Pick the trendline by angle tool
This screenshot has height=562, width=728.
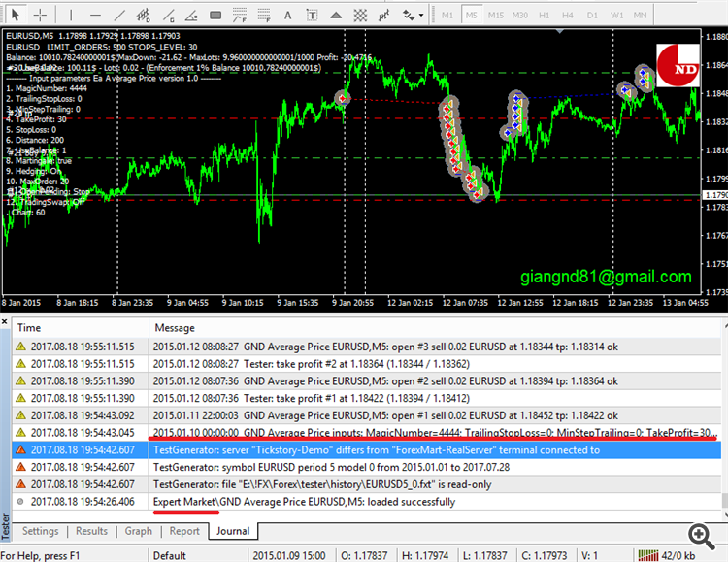[x=191, y=16]
